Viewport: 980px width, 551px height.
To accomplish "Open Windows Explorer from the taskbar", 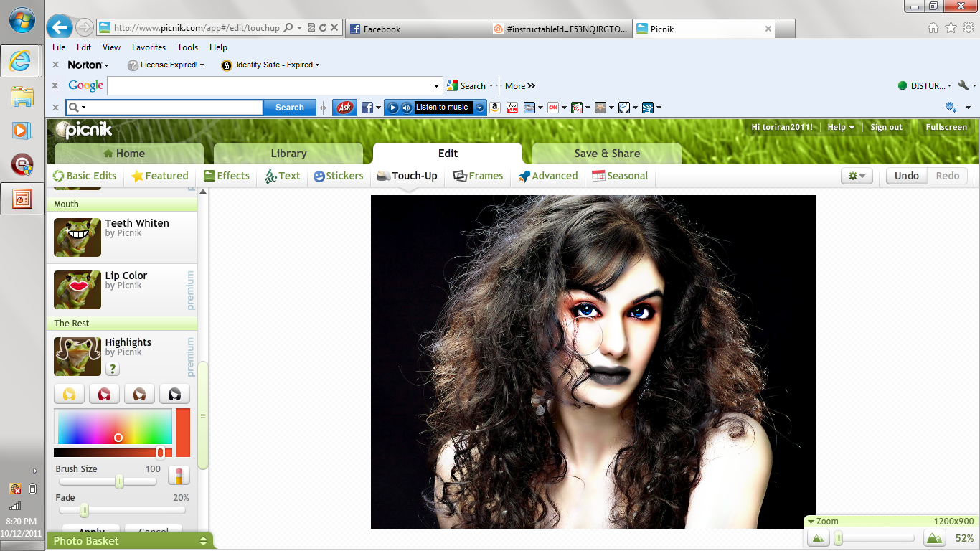I will pos(22,96).
